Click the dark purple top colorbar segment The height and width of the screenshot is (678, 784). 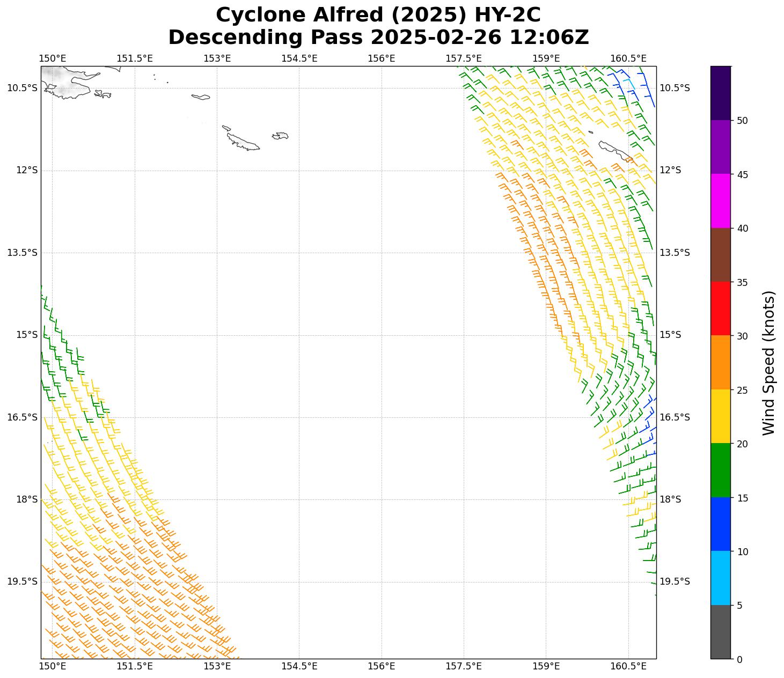point(720,93)
